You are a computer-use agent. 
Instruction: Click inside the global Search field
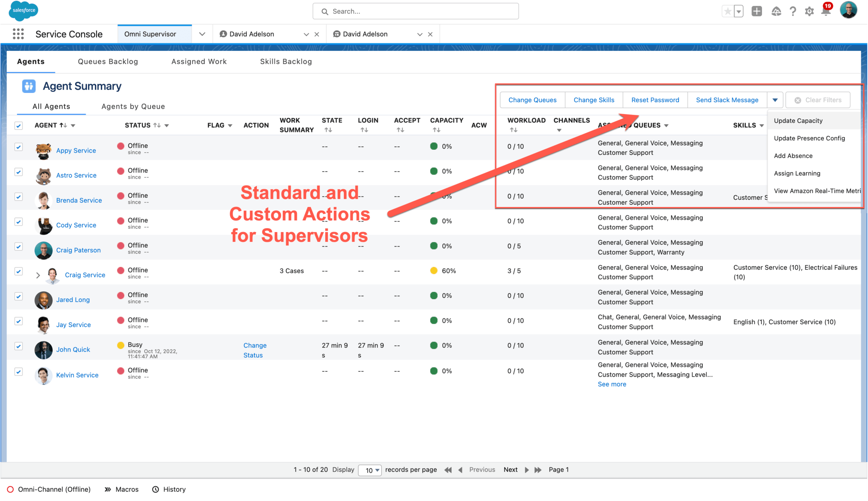tap(416, 11)
